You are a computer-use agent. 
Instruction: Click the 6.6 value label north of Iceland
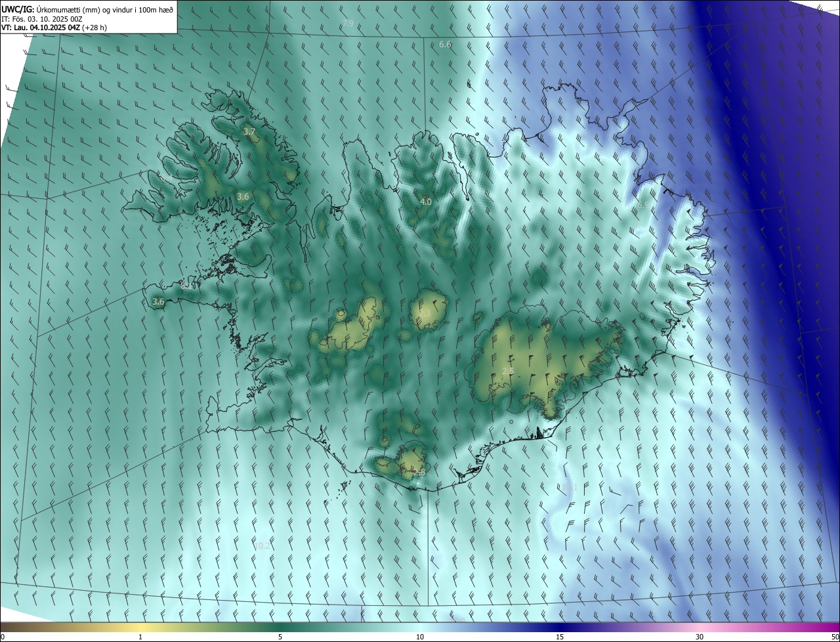click(x=445, y=44)
